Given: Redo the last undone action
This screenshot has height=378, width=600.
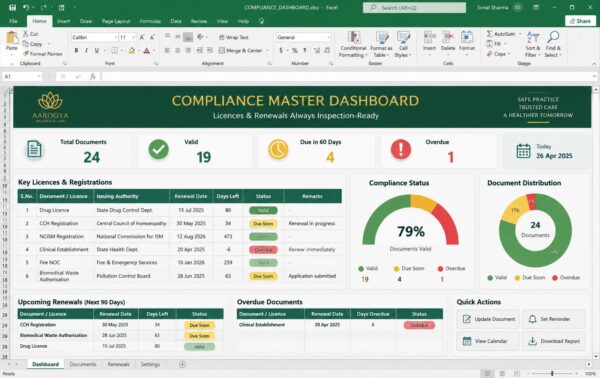Looking at the screenshot, I should [x=43, y=7].
